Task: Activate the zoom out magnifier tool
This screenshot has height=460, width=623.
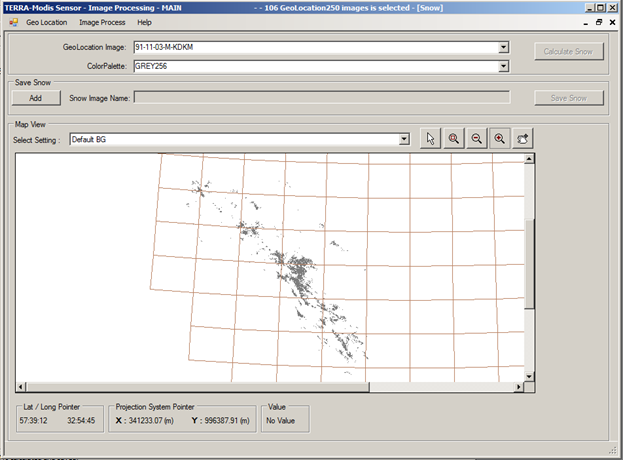Action: 476,139
